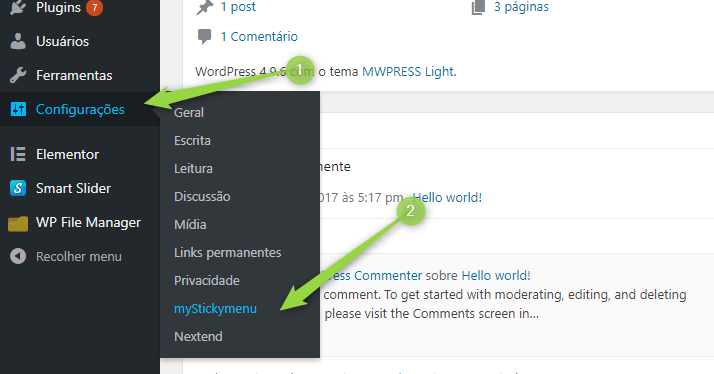Select myStickymenu submenu entry
714x374 pixels.
click(x=215, y=308)
